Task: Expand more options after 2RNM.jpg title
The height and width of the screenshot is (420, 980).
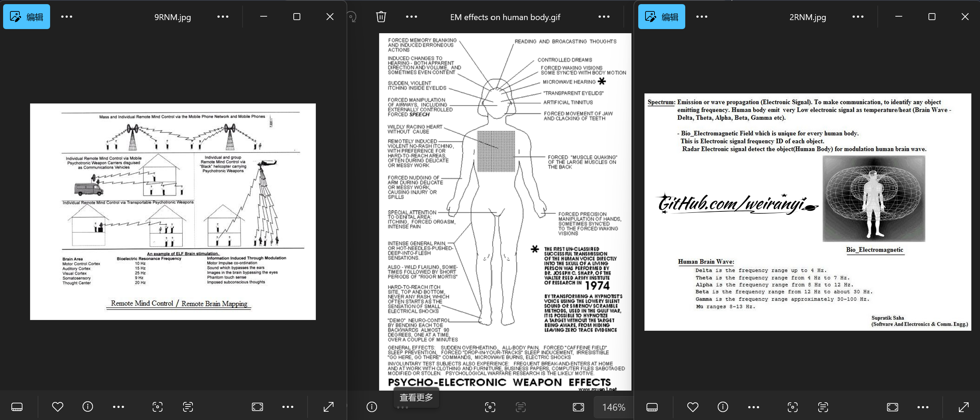Action: pyautogui.click(x=858, y=17)
